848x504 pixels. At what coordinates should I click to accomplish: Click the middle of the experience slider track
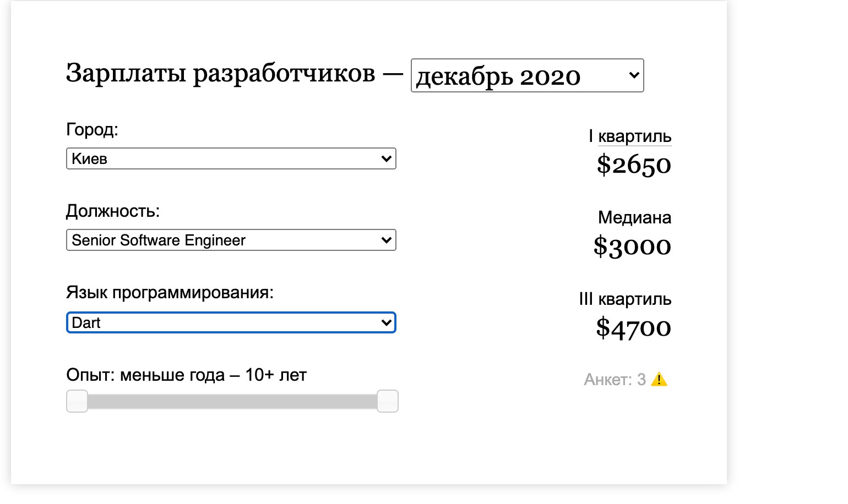(232, 401)
